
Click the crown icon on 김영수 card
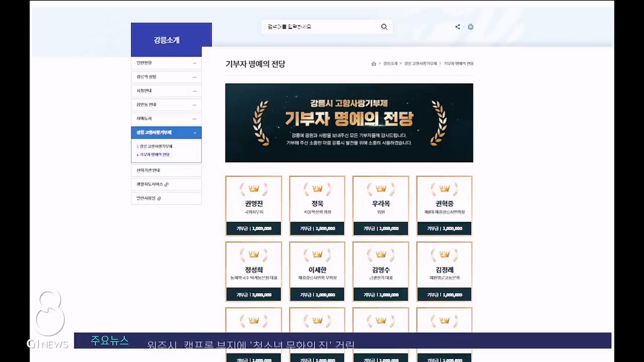click(x=380, y=254)
